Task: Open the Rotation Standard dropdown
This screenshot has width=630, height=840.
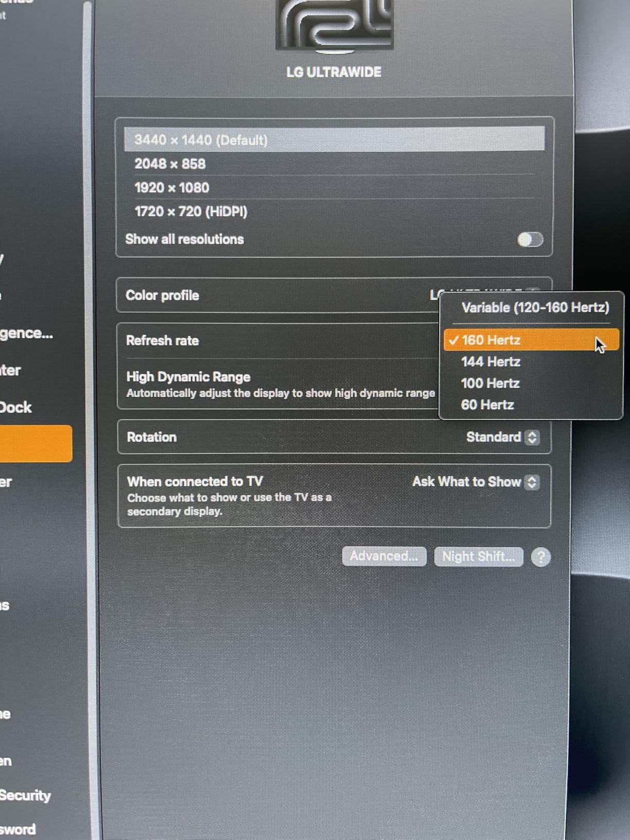Action: point(502,437)
